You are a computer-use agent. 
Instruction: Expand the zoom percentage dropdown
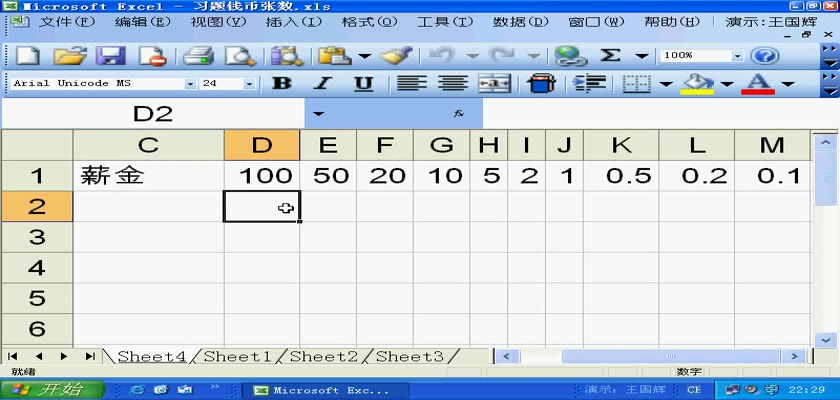(738, 56)
